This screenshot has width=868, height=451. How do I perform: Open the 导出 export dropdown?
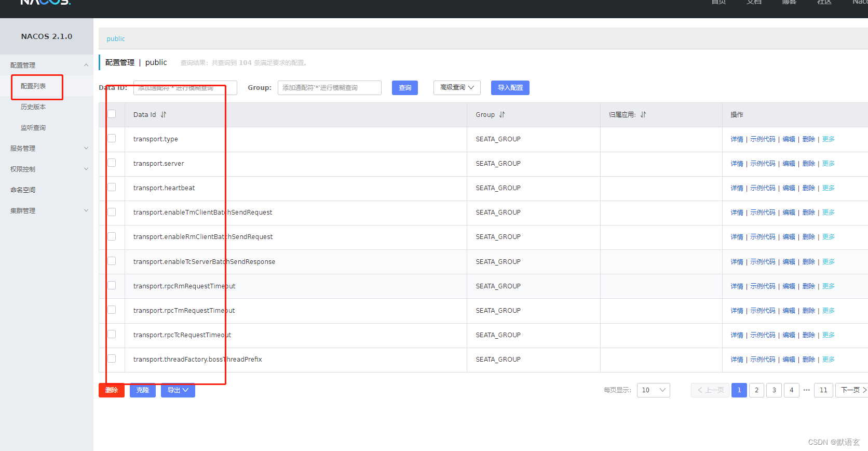click(178, 390)
